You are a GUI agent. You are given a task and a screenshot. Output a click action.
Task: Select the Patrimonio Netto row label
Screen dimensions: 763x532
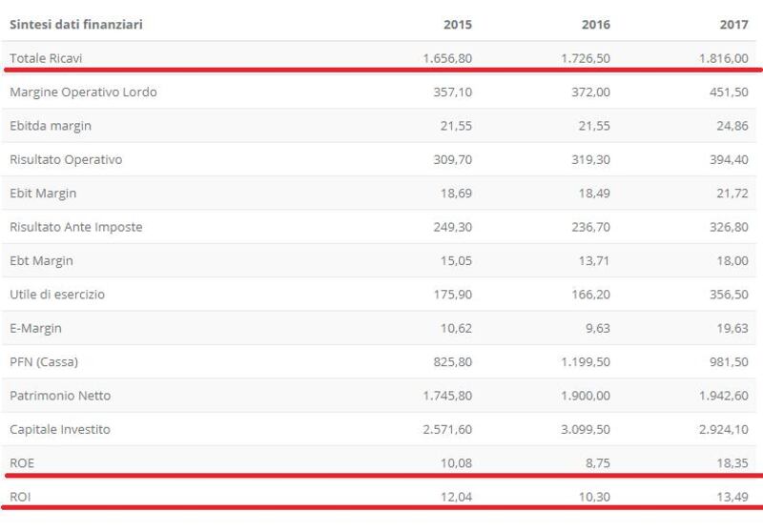60,396
